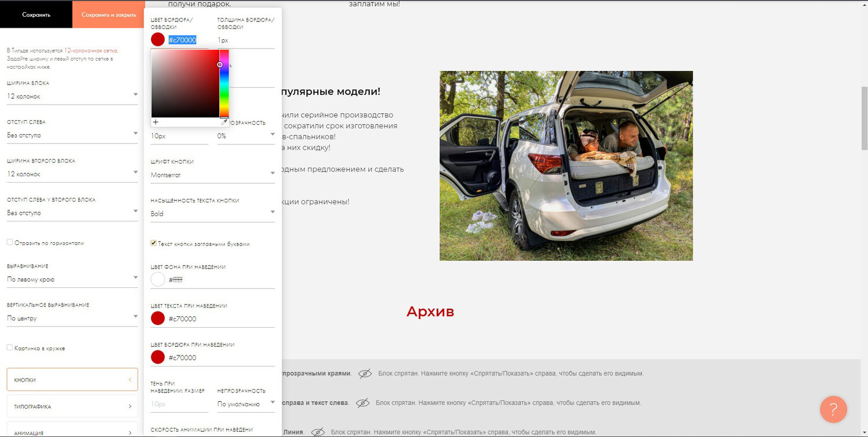Click the Сохранить и закрыть button
This screenshot has height=437, width=868.
[x=108, y=14]
